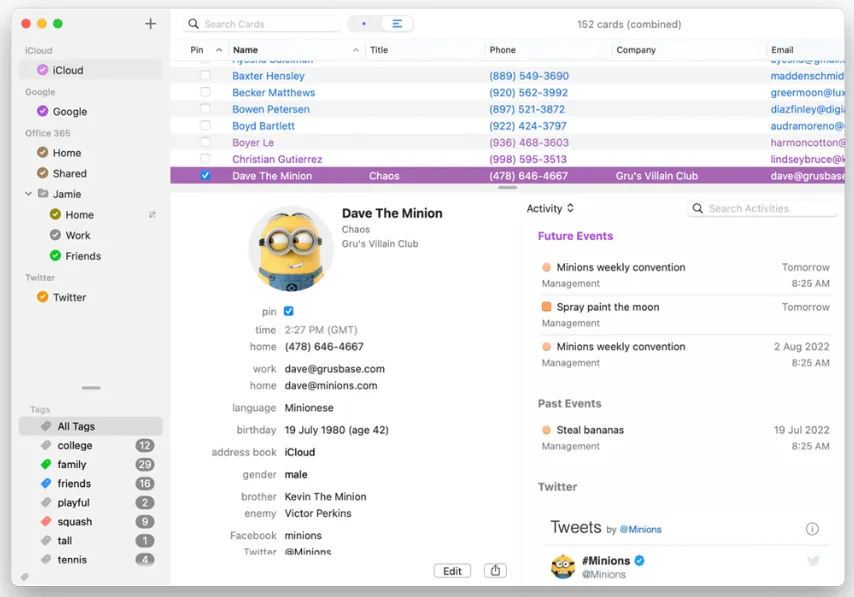854x597 pixels.
Task: Click the split handle below contact list
Action: (507, 187)
